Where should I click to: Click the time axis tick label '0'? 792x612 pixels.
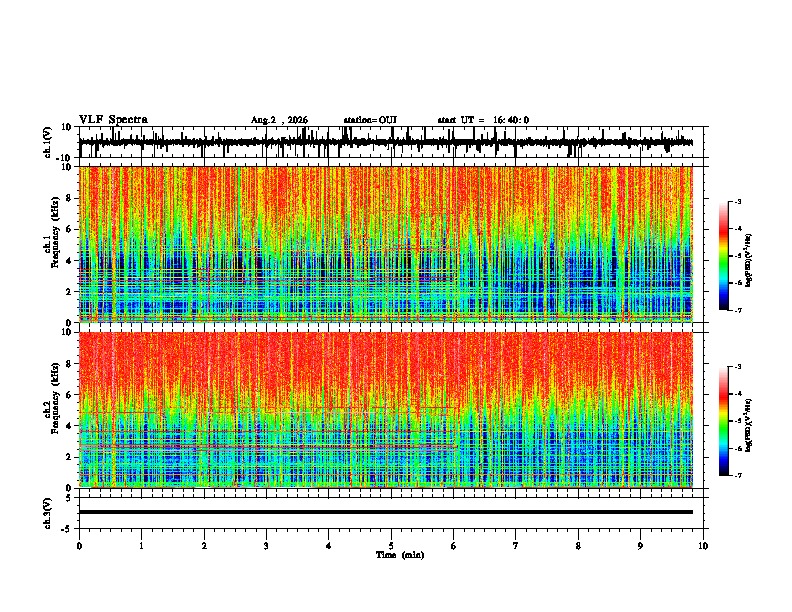pos(79,546)
